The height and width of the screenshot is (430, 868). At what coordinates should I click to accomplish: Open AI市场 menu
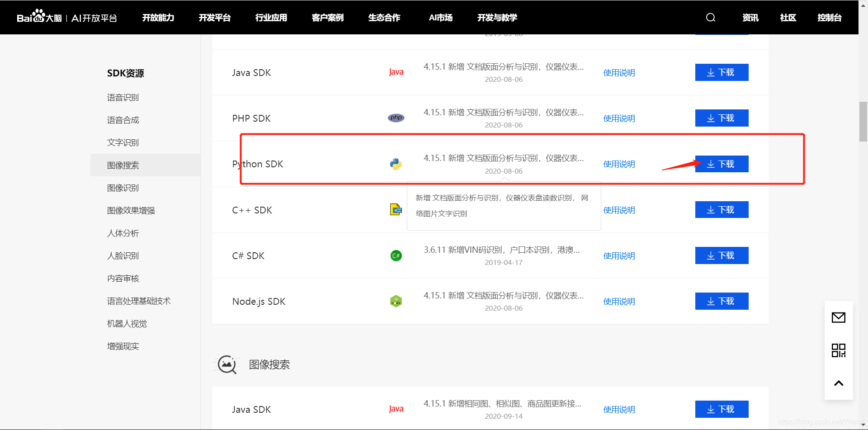coord(441,18)
